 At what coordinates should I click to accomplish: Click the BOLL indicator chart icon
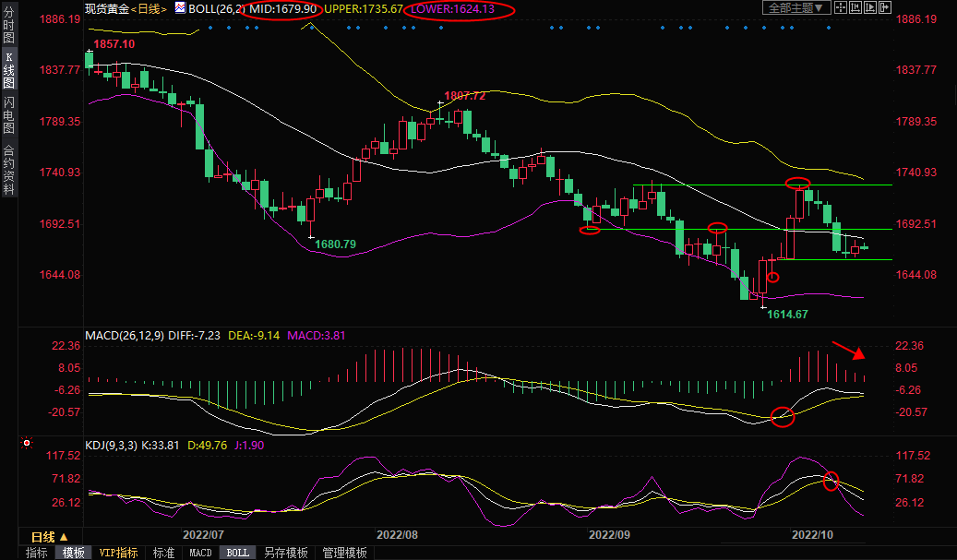pos(180,8)
